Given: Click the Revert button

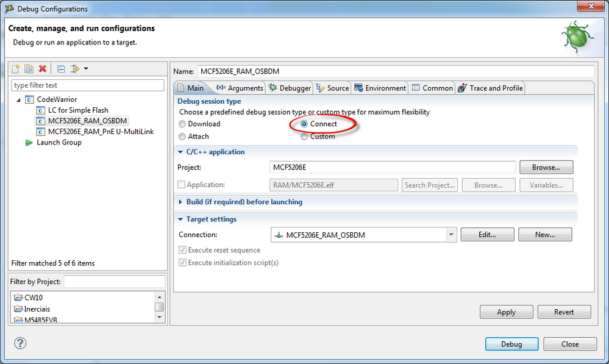Looking at the screenshot, I should pyautogui.click(x=564, y=312).
